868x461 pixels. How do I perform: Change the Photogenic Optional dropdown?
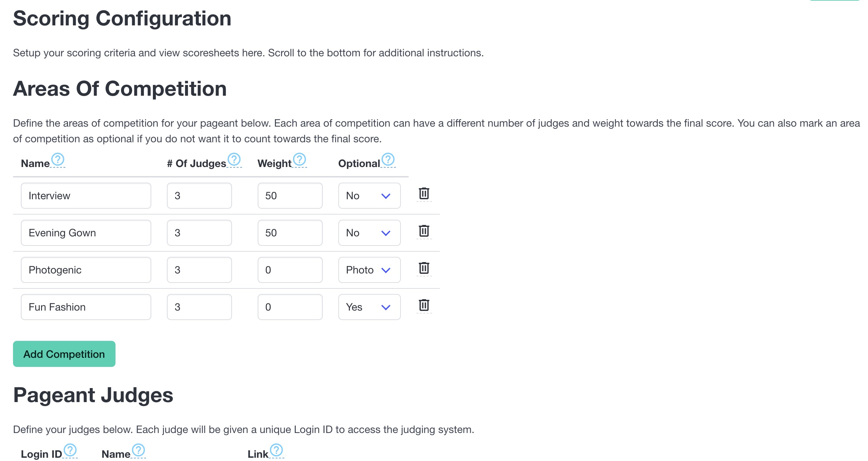(x=369, y=270)
